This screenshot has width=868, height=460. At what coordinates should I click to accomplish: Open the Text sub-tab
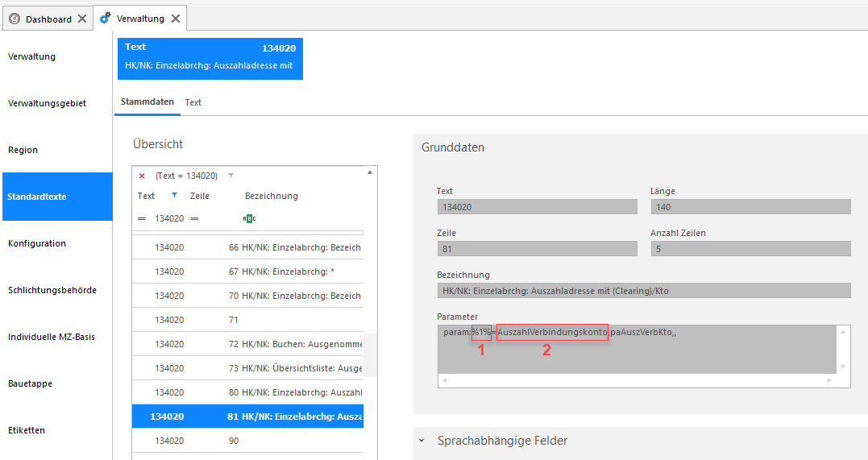[193, 102]
